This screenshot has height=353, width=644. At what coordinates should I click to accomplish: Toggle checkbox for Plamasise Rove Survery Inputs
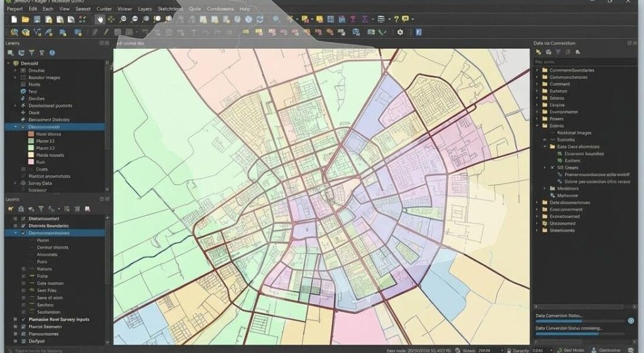tap(23, 319)
